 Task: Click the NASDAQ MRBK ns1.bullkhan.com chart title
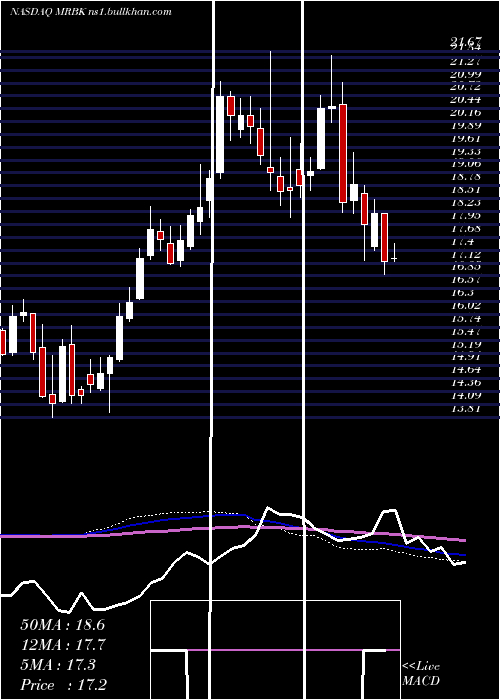point(91,12)
